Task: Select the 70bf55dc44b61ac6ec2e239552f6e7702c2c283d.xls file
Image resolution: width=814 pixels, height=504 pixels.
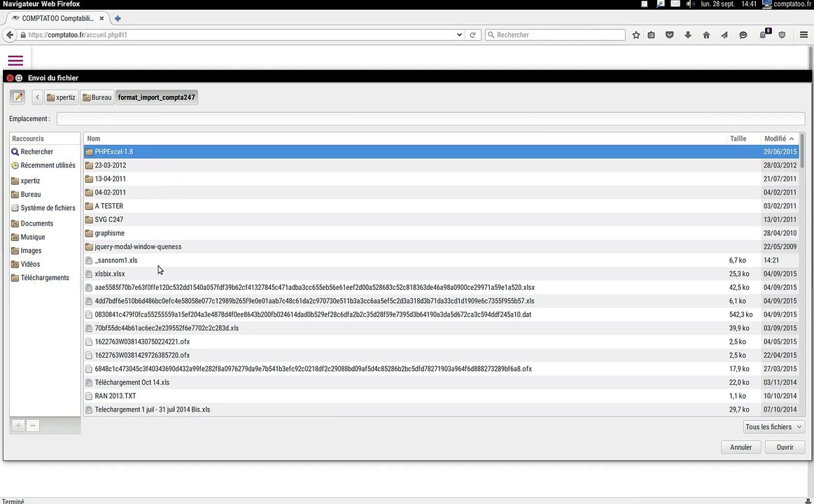Action: click(441, 328)
